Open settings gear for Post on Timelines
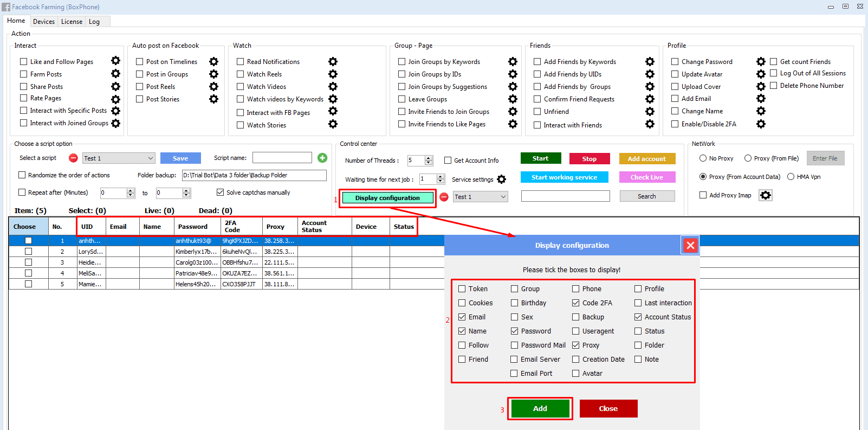Image resolution: width=868 pixels, height=430 pixels. 214,62
